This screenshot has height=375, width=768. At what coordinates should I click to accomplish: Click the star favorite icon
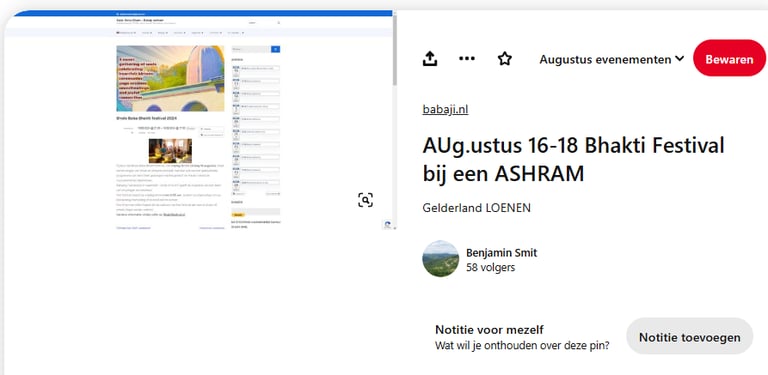click(x=504, y=59)
